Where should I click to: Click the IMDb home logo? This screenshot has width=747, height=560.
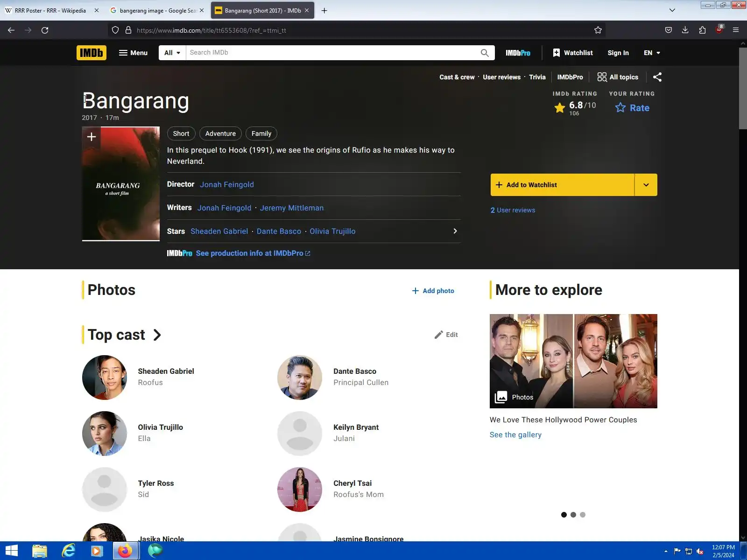(92, 53)
